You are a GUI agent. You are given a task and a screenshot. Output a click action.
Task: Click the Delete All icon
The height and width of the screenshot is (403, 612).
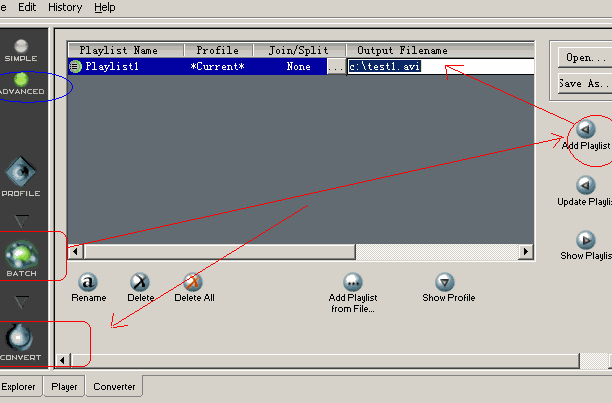(193, 282)
